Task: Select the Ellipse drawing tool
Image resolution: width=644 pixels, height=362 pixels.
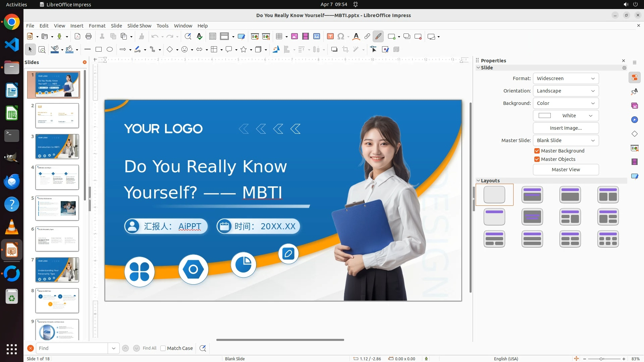Action: (x=110, y=50)
